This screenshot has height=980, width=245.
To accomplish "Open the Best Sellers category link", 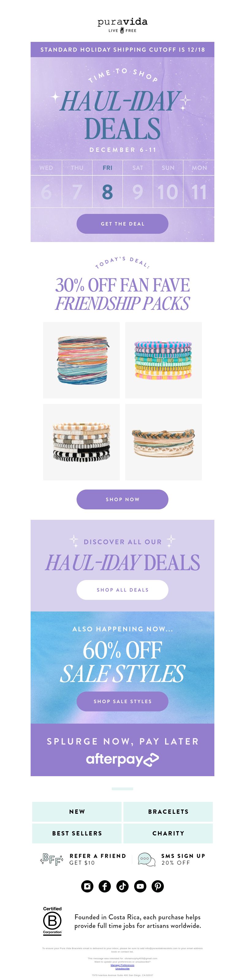I will coord(77,833).
